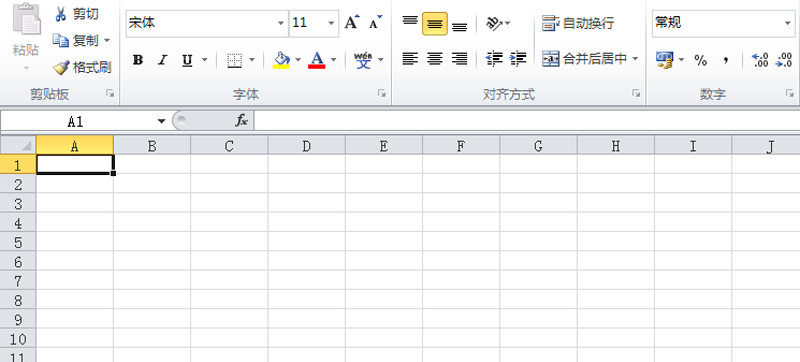The image size is (800, 362).
Task: Click in the formula bar
Action: tap(527, 121)
